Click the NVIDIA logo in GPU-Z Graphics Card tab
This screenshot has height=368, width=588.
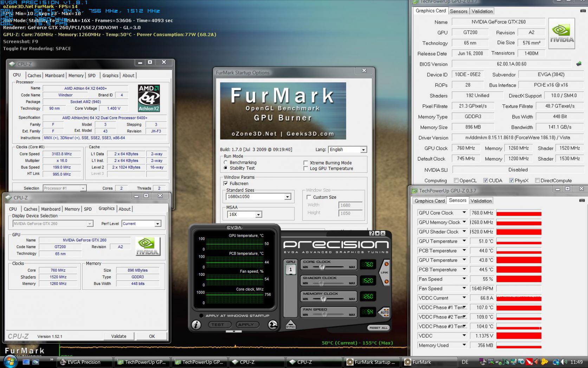[562, 33]
